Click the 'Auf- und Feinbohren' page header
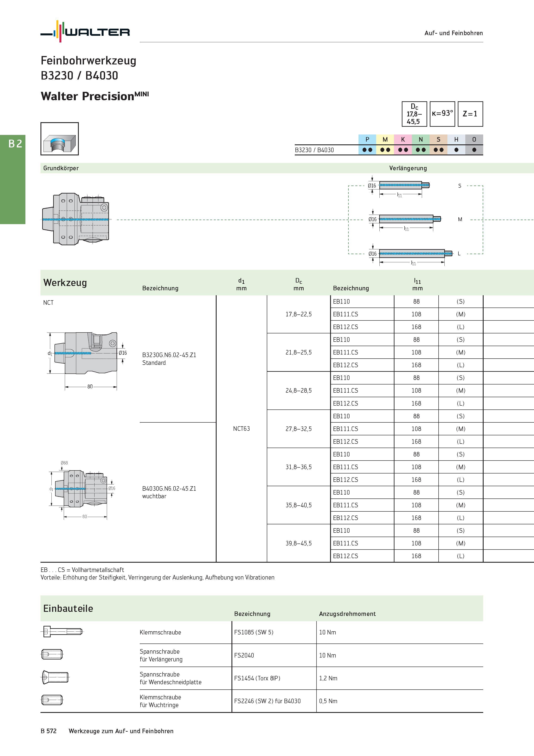This screenshot has height=756, width=534. tap(454, 33)
